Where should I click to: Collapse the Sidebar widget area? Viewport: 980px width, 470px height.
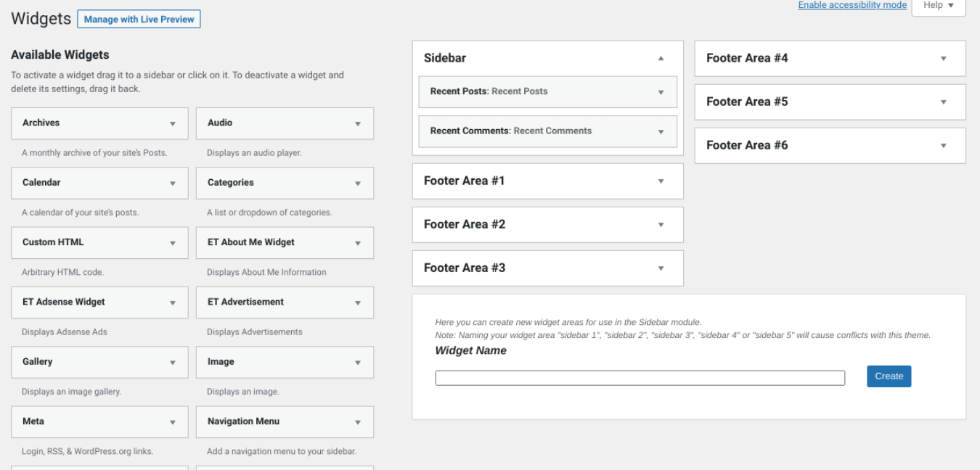click(x=661, y=58)
